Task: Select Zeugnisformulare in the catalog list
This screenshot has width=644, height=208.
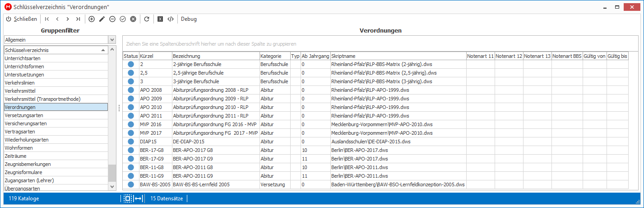Action: pyautogui.click(x=56, y=172)
